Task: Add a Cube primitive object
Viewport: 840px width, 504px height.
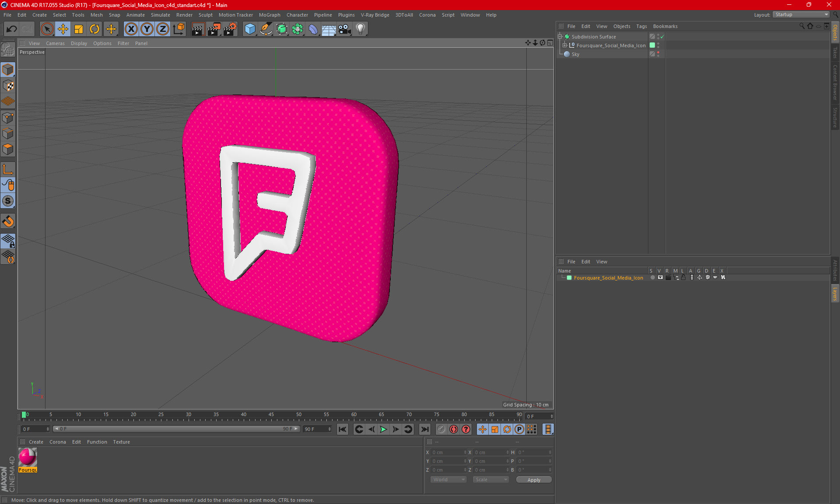Action: point(250,29)
